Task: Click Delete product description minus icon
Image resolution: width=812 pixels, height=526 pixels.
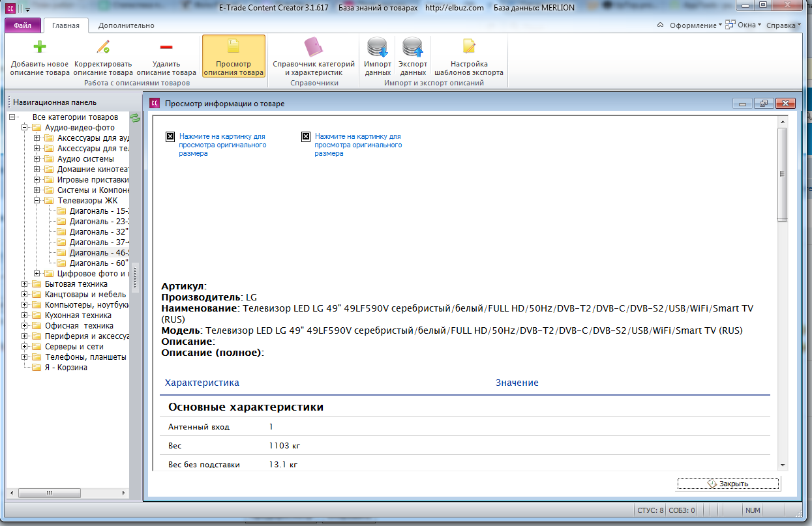Action: pos(166,47)
